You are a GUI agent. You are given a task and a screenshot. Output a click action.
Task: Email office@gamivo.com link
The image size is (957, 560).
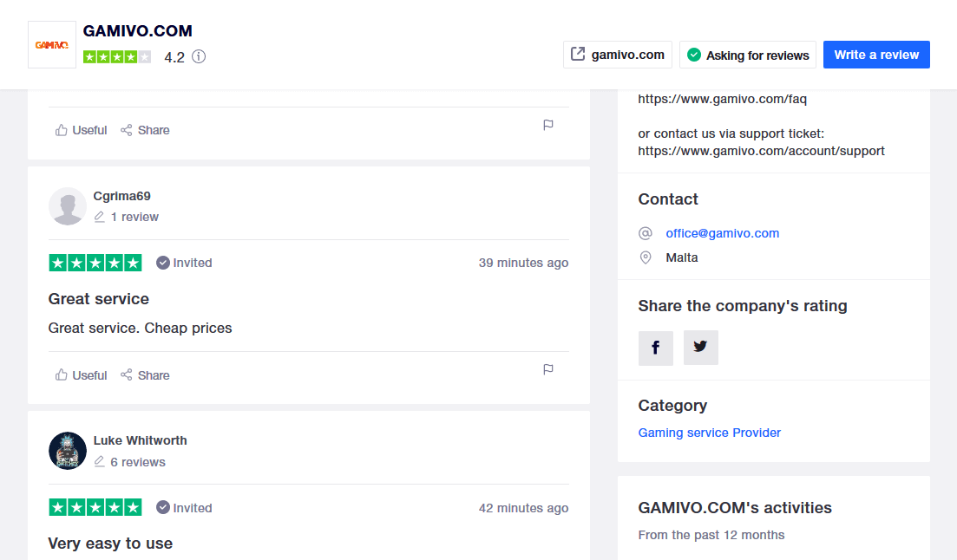pos(723,233)
